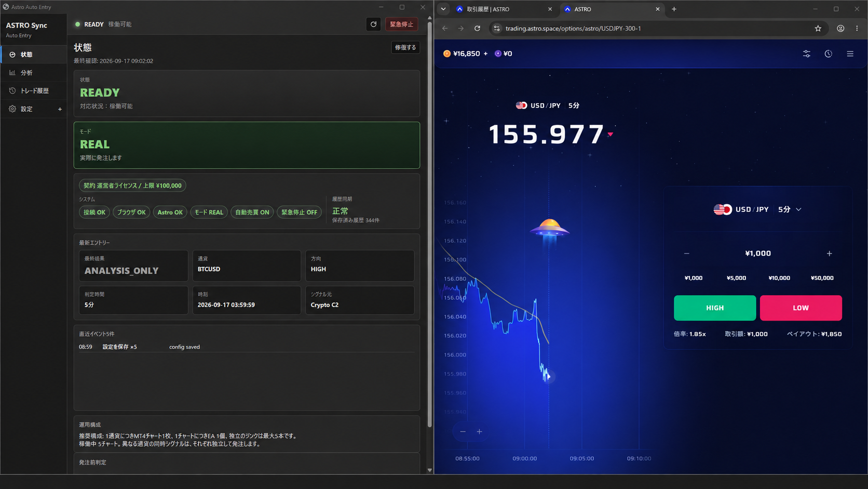Image resolution: width=868 pixels, height=489 pixels.
Task: Decrease trade amount with minus button
Action: tap(687, 254)
